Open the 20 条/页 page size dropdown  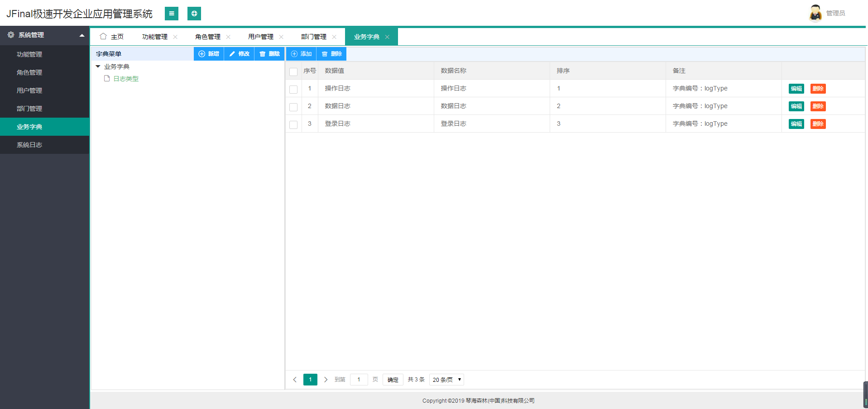446,380
